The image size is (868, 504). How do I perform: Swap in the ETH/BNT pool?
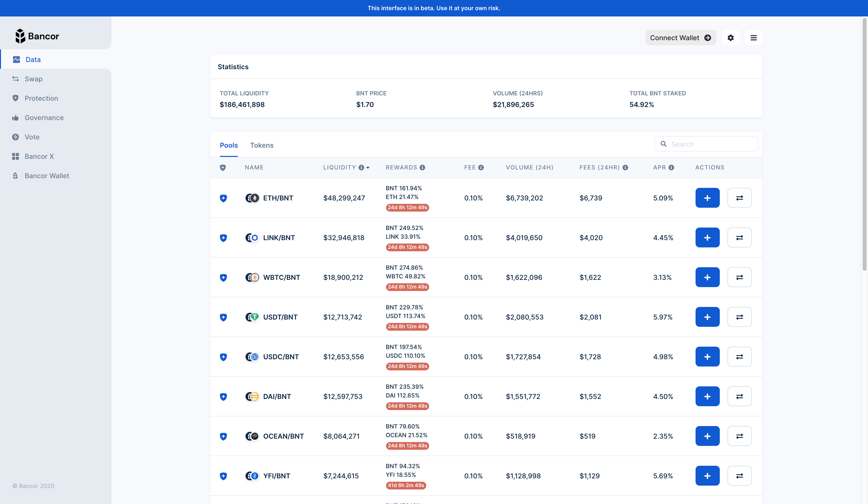(x=739, y=198)
